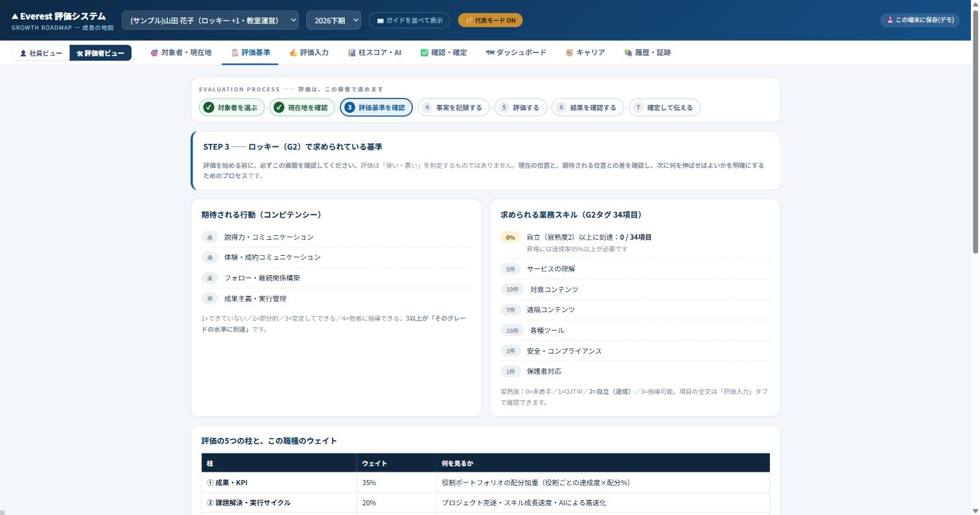Image resolution: width=980 pixels, height=515 pixels.
Task: Go to step 事実を記録する
Action: [x=454, y=108]
